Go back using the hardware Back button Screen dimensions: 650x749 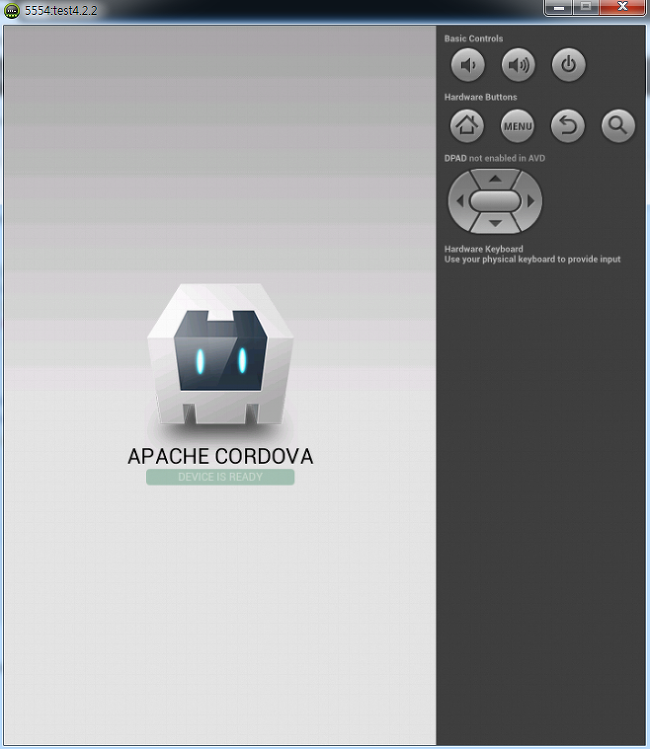(x=567, y=126)
